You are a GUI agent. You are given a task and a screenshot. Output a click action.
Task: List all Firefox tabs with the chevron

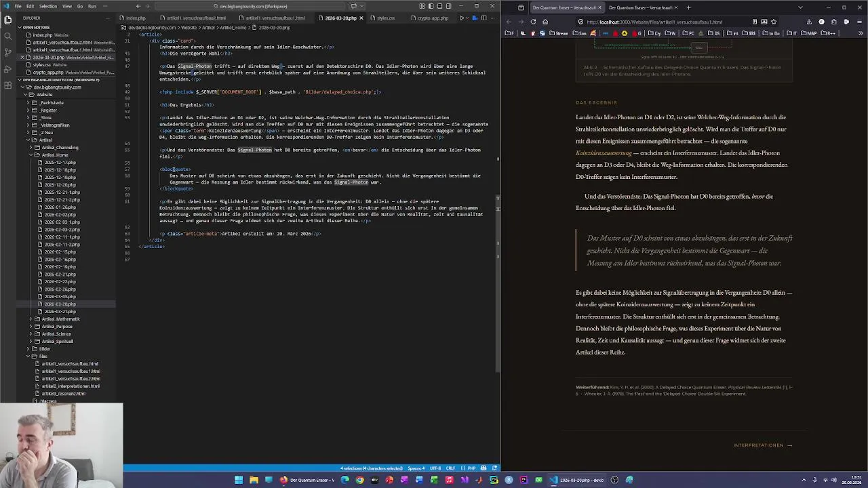tap(800, 7)
